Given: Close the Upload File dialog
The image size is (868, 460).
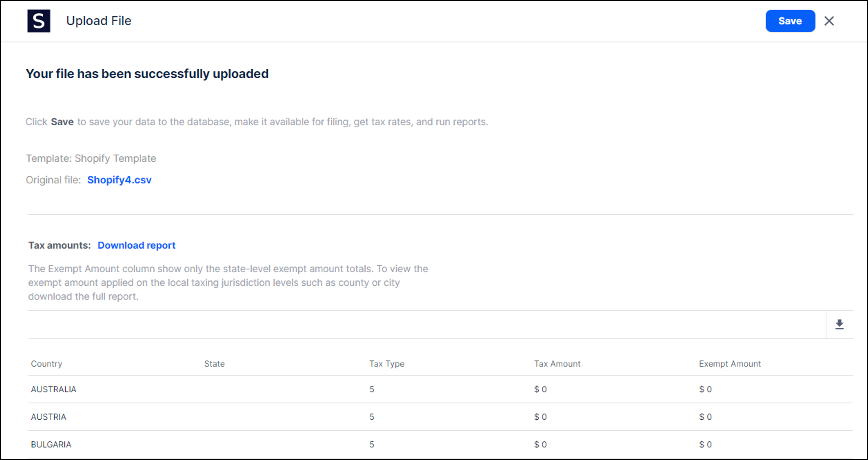Looking at the screenshot, I should (x=829, y=21).
